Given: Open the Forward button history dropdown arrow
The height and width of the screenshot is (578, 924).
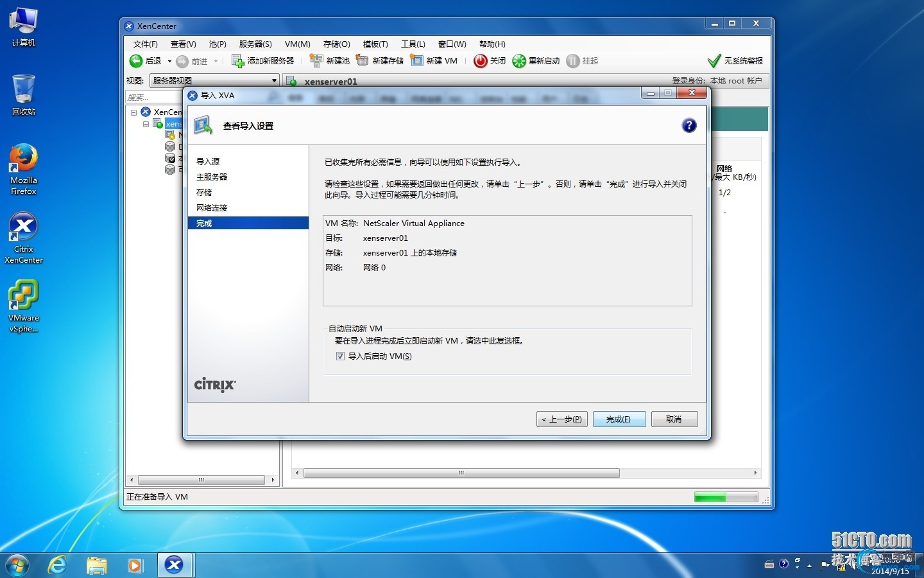Looking at the screenshot, I should 216,62.
